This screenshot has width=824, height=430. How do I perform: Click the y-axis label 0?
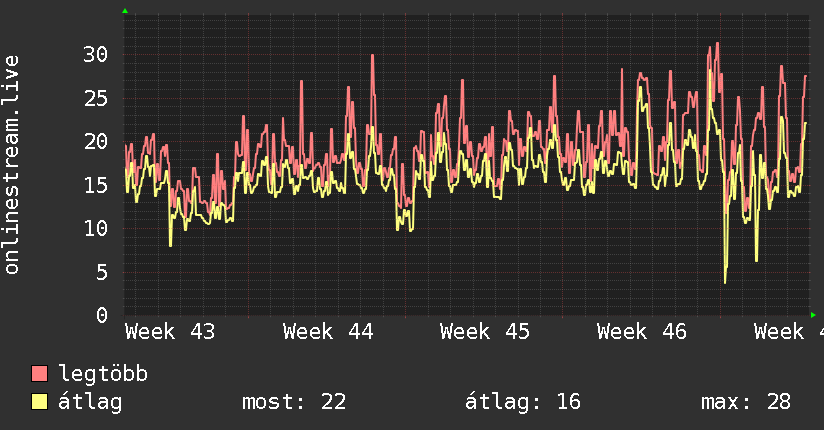tap(102, 315)
